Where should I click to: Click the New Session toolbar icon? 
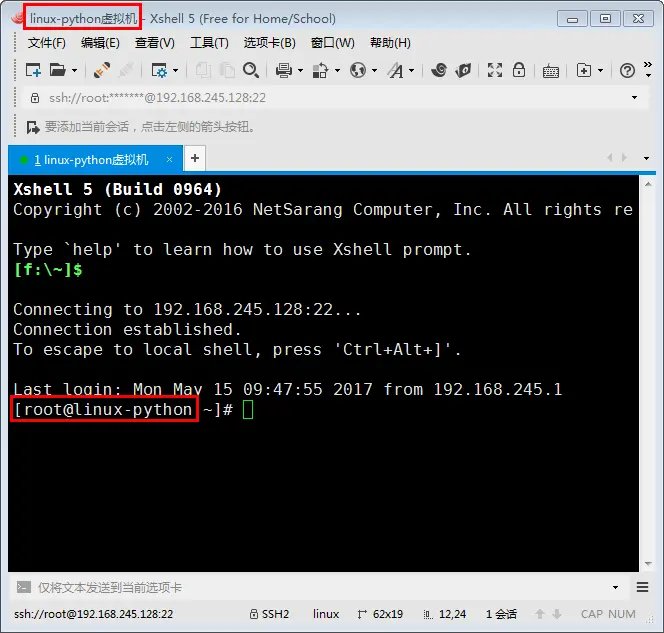(32, 70)
